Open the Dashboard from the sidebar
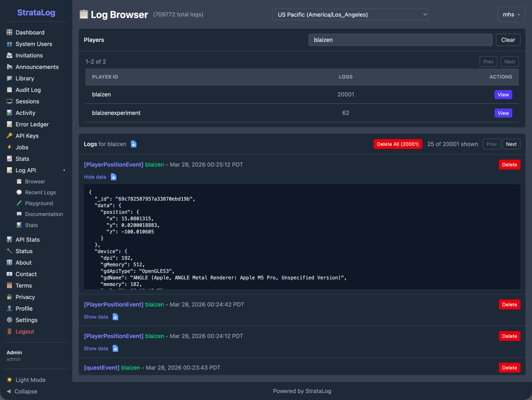The height and width of the screenshot is (400, 532). pyautogui.click(x=30, y=32)
